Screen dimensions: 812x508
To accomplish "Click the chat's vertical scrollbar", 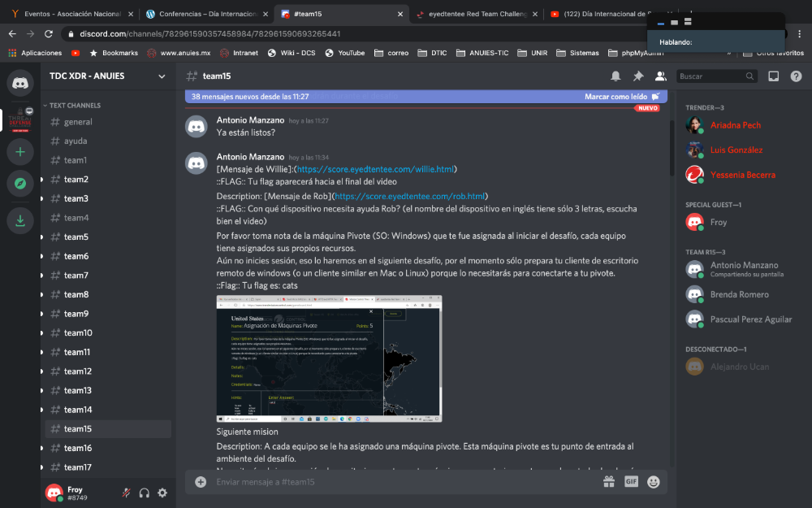I will click(671, 146).
